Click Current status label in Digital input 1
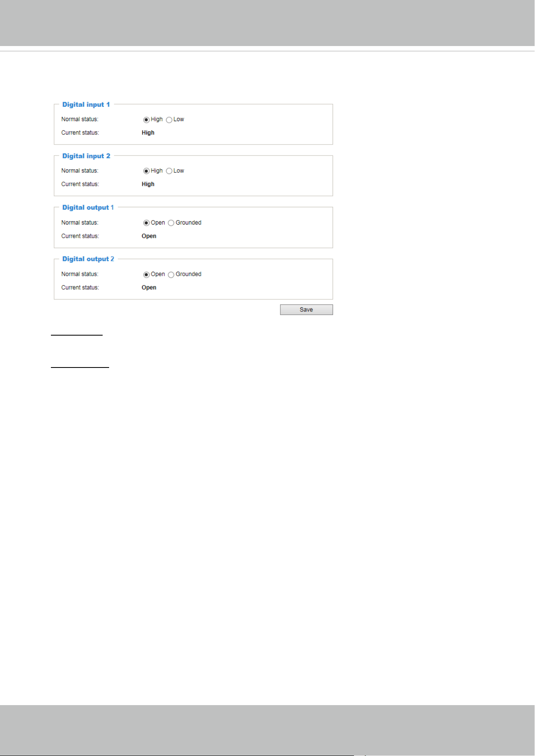535x756 pixels. 80,133
